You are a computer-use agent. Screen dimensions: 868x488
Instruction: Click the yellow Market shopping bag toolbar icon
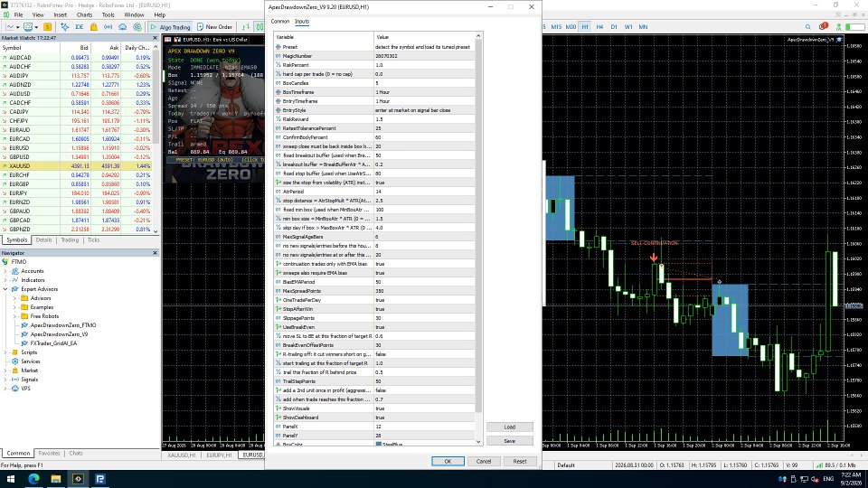click(93, 26)
